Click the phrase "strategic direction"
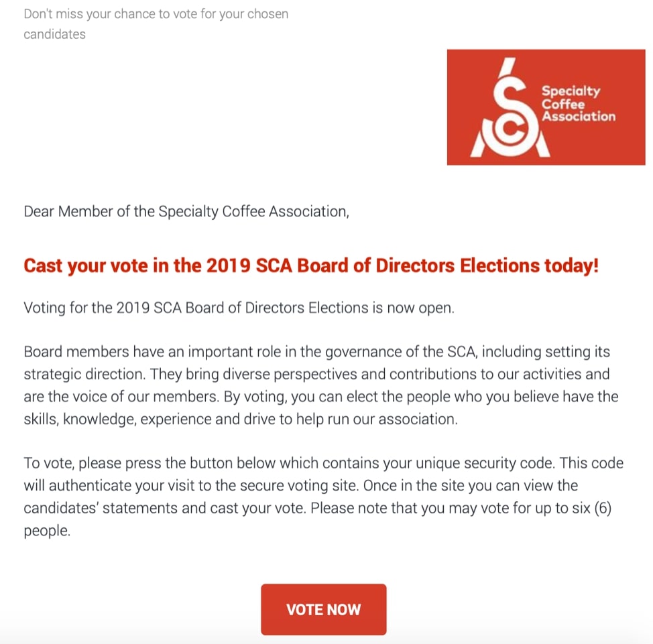 pyautogui.click(x=84, y=374)
